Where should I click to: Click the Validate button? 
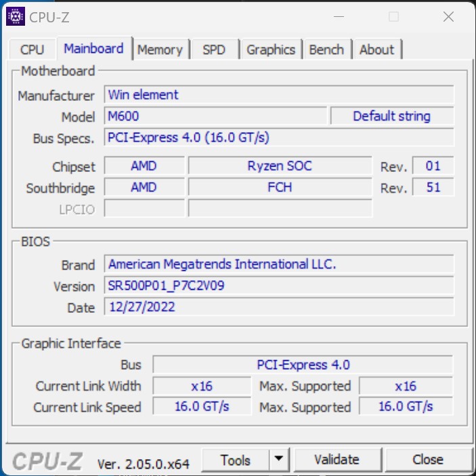click(337, 460)
